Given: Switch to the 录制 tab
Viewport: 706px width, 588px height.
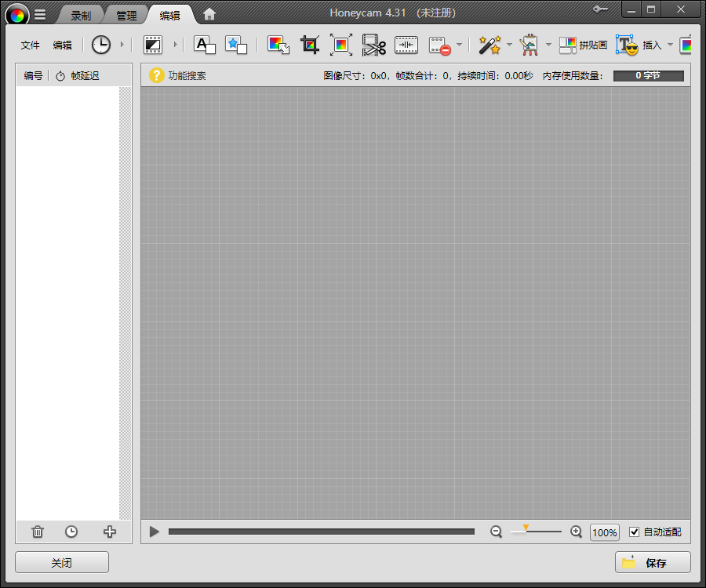Looking at the screenshot, I should click(81, 15).
